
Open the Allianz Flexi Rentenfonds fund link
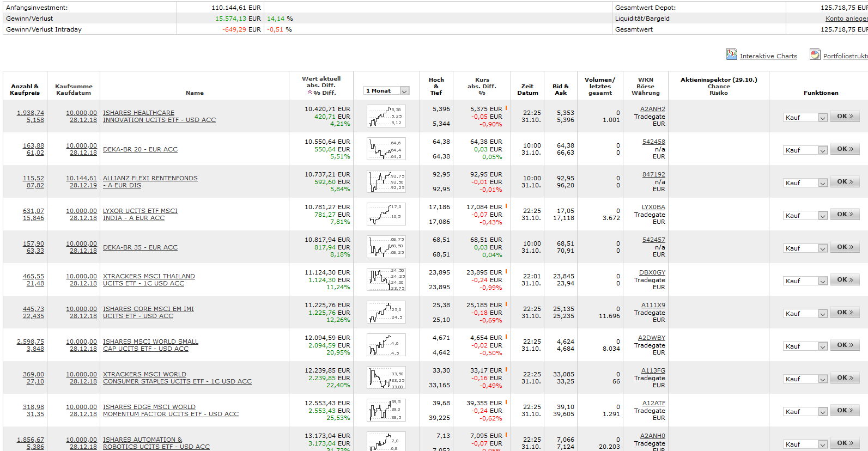(x=150, y=178)
